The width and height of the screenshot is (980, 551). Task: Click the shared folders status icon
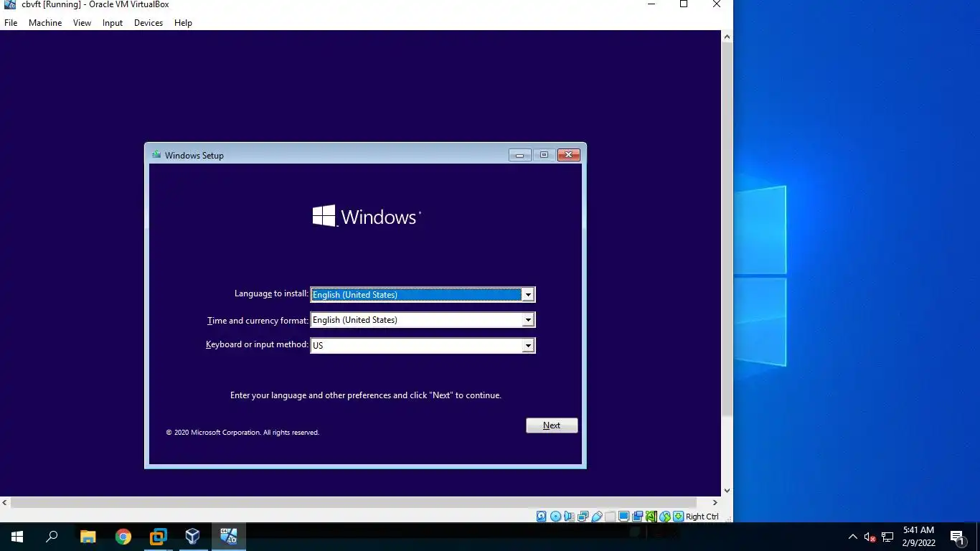[x=610, y=517]
